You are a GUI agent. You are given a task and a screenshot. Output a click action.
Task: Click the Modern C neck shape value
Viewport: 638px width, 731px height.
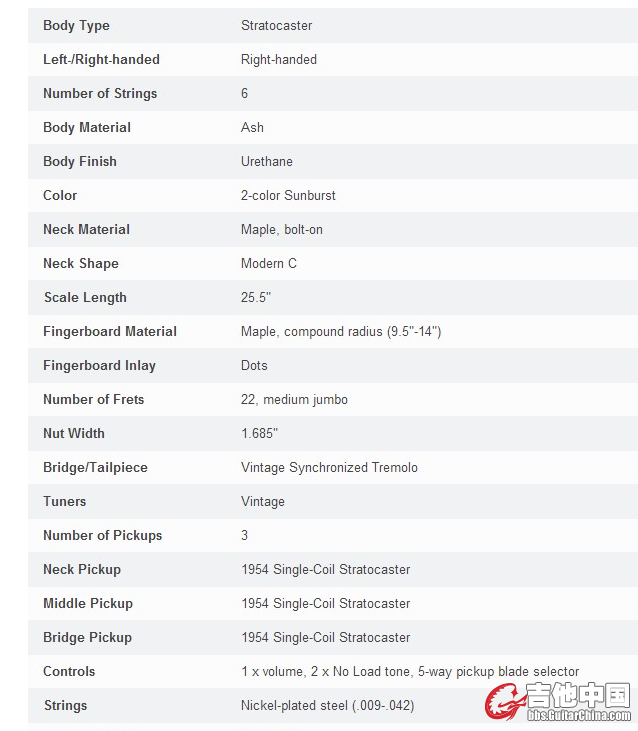click(269, 263)
